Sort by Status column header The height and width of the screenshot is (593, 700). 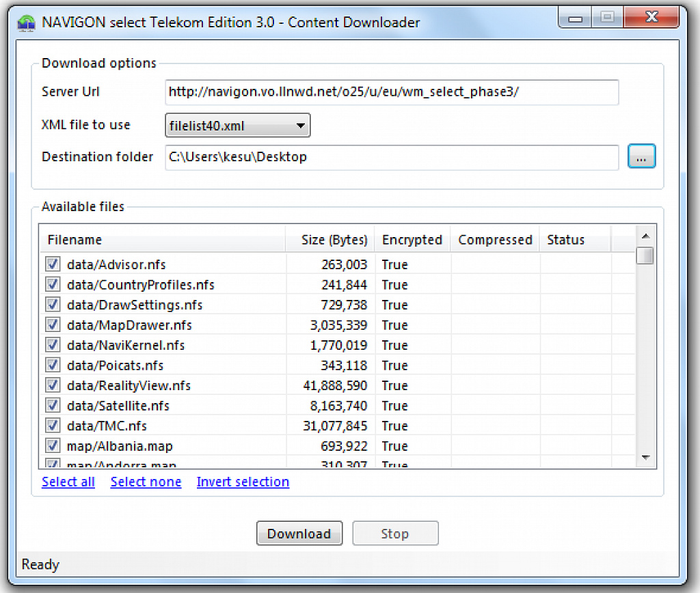(575, 240)
